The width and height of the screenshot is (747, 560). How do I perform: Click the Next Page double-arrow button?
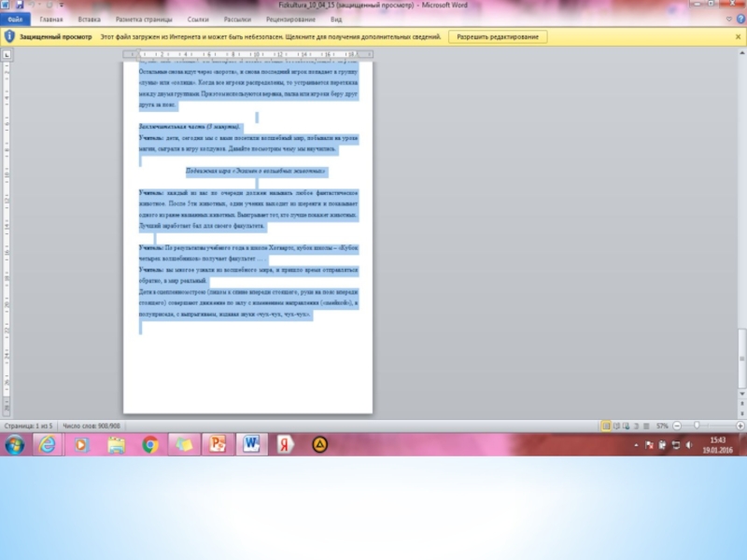point(741,413)
